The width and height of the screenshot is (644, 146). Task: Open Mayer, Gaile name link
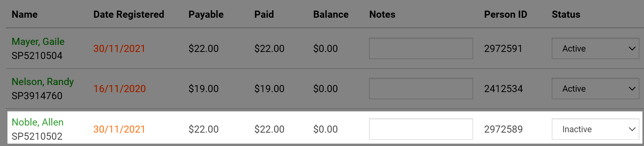point(38,41)
